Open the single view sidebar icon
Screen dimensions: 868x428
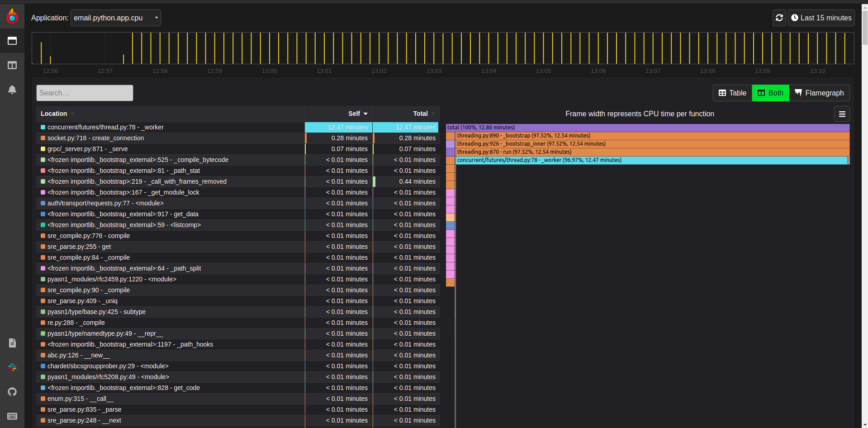point(12,41)
